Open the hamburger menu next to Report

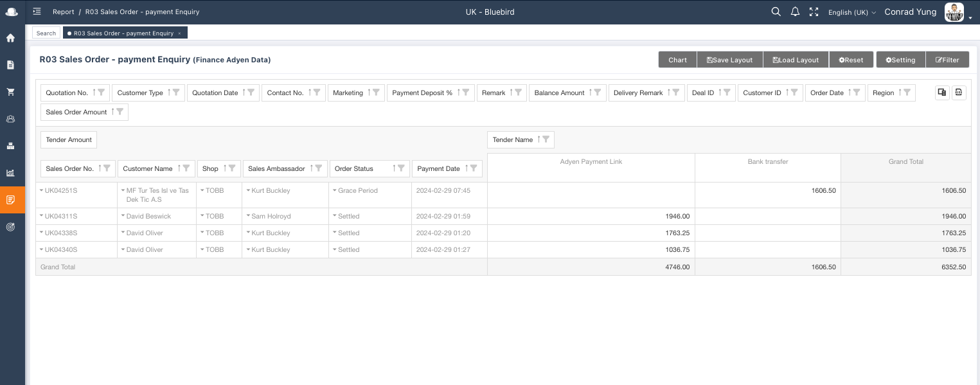click(37, 11)
